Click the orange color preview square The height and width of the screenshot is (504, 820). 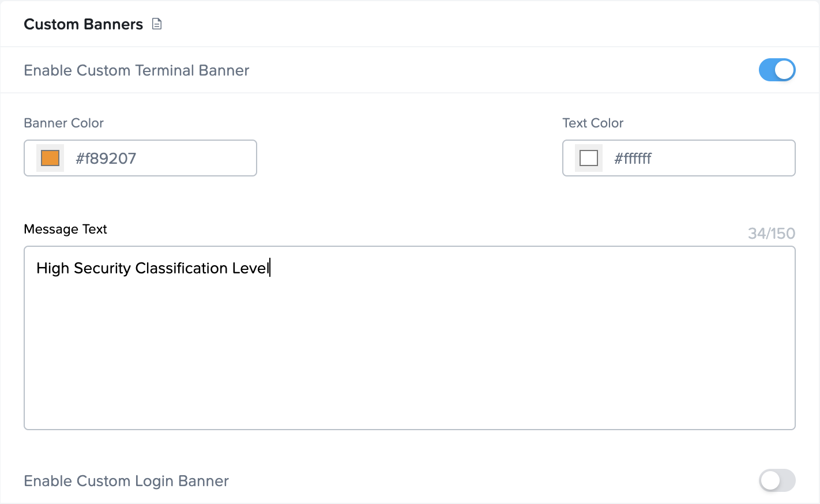pos(49,157)
